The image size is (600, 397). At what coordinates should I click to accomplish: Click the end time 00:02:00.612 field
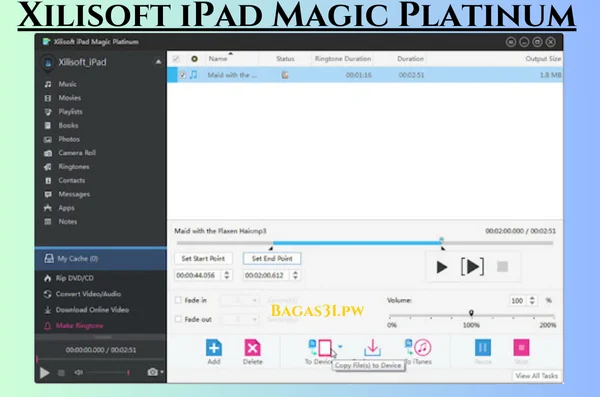(266, 275)
